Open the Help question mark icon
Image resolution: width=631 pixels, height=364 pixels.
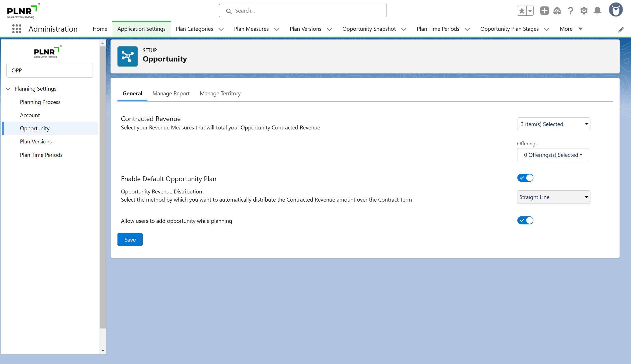pyautogui.click(x=571, y=11)
